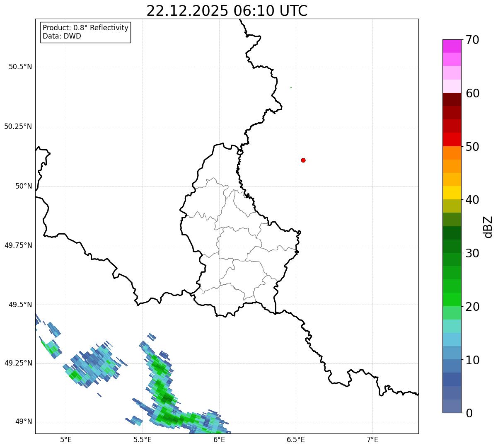Click the 'Product: 0.8° Reflectivity' text
Image resolution: width=498 pixels, height=448 pixels.
pos(86,28)
